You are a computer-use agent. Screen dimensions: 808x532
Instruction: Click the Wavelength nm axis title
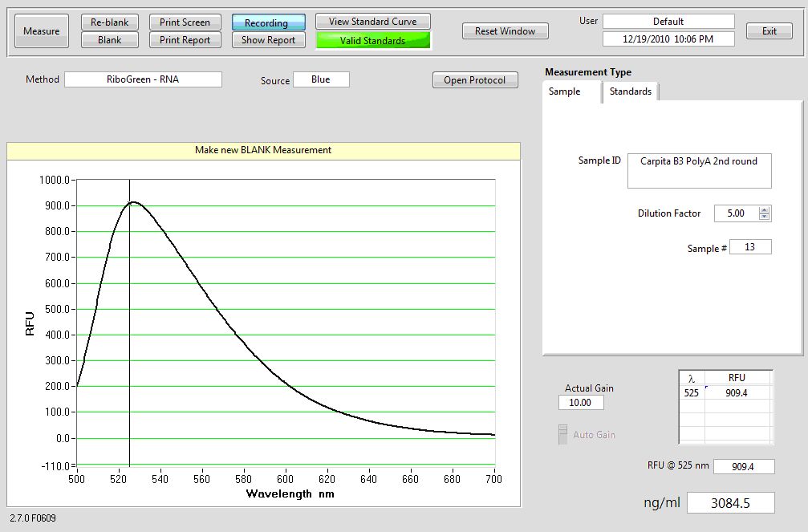point(290,493)
